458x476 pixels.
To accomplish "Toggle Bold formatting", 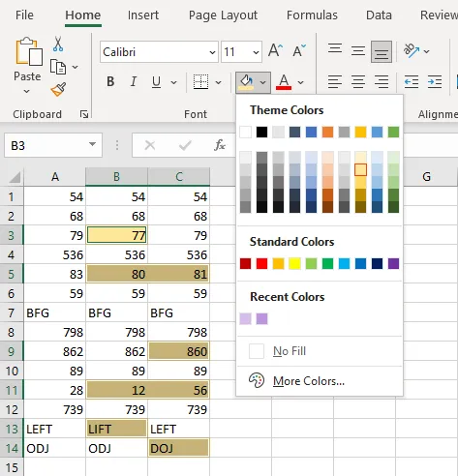I will coord(110,82).
